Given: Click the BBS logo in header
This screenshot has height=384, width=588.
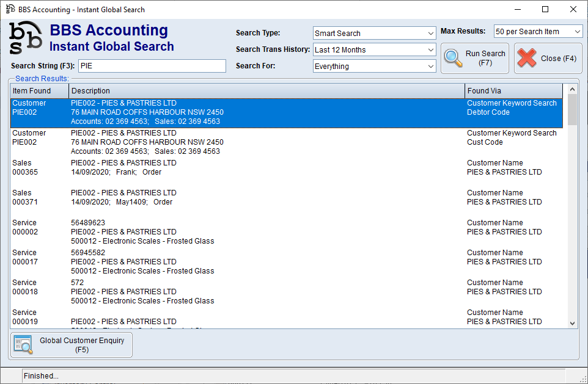Looking at the screenshot, I should point(26,38).
